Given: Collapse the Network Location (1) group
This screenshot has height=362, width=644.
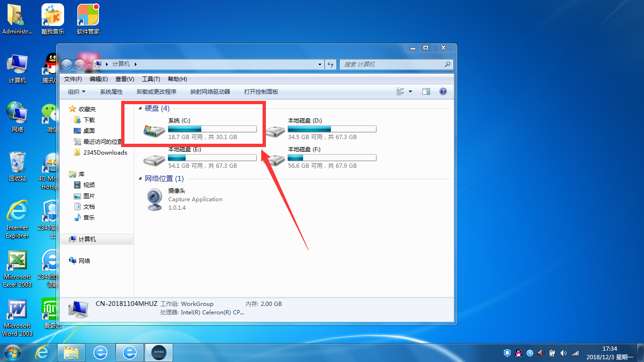Looking at the screenshot, I should pyautogui.click(x=140, y=179).
